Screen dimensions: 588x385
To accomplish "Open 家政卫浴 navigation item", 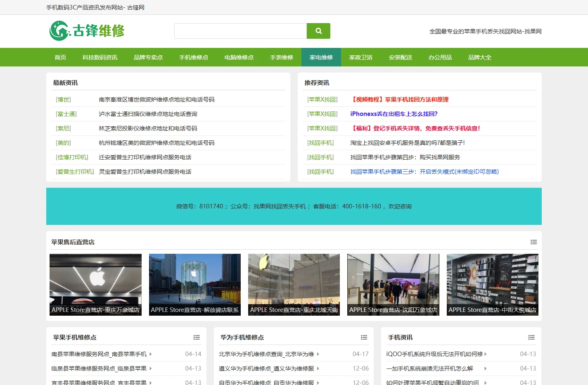I will [361, 57].
